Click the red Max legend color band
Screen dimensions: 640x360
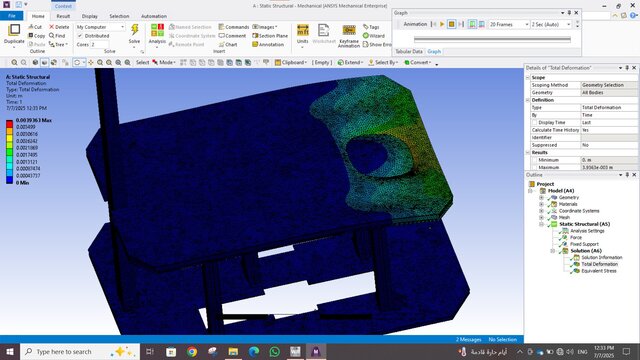[9, 124]
